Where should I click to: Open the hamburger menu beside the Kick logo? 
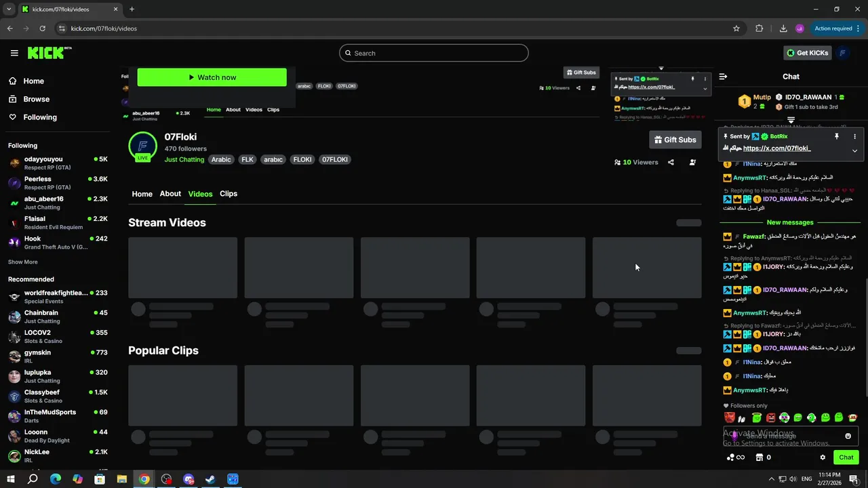pos(14,53)
